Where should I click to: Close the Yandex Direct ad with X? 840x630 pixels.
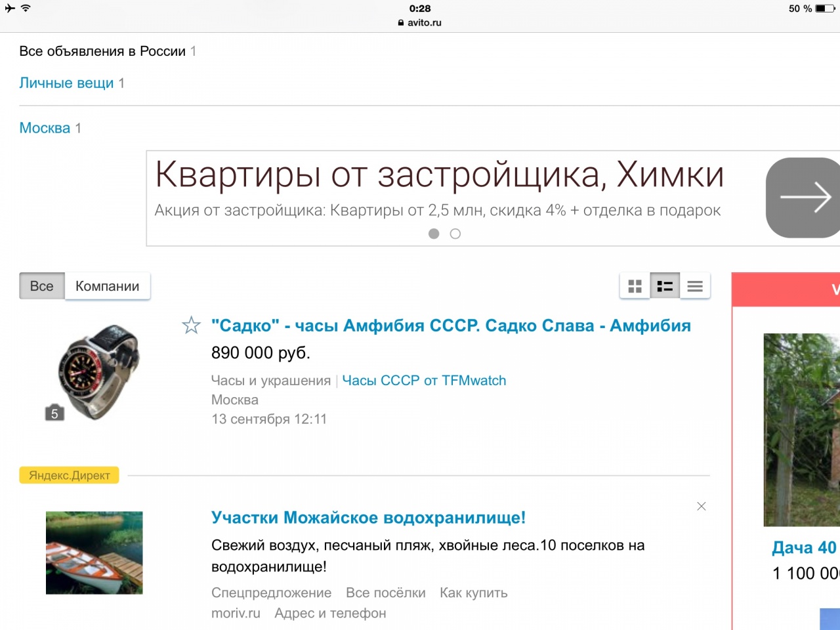tap(702, 506)
